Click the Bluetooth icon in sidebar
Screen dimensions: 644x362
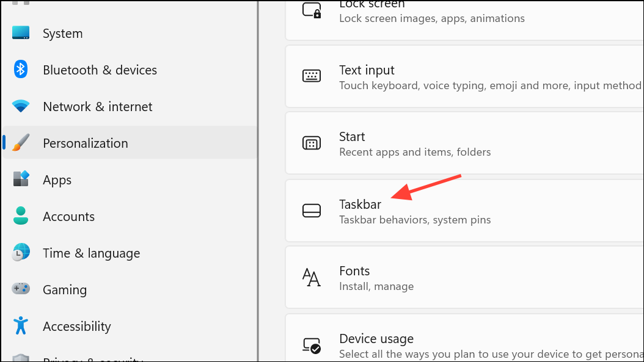(21, 70)
